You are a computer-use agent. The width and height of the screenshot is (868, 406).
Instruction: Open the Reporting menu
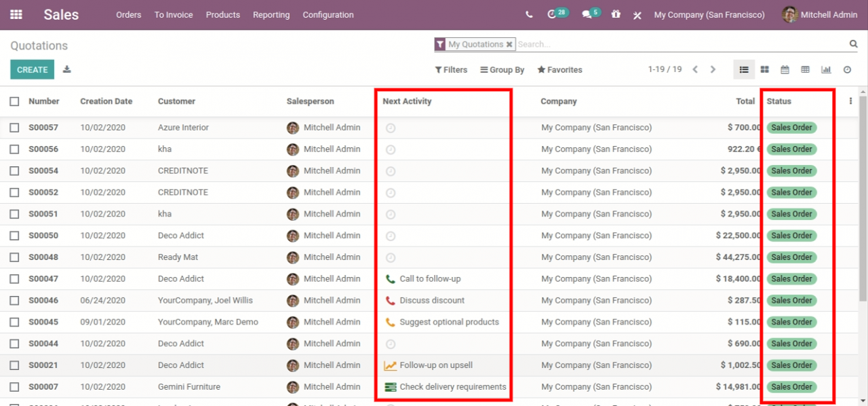[x=271, y=14]
